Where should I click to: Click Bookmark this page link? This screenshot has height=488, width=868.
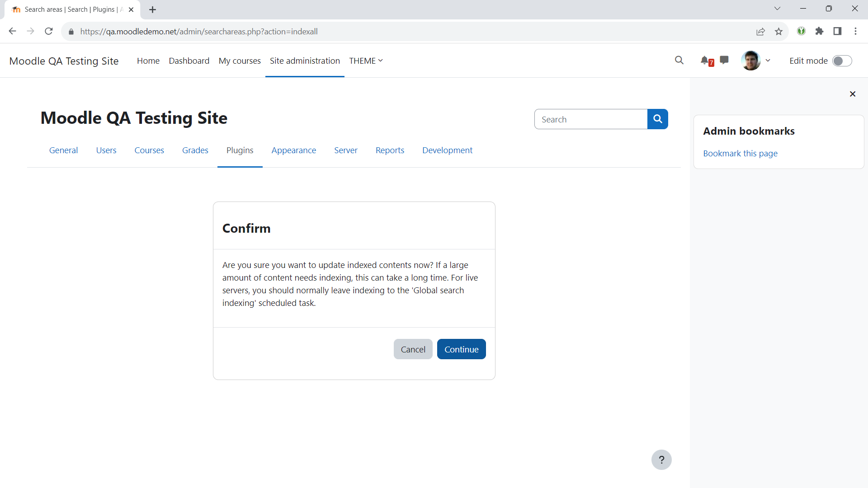pyautogui.click(x=740, y=154)
